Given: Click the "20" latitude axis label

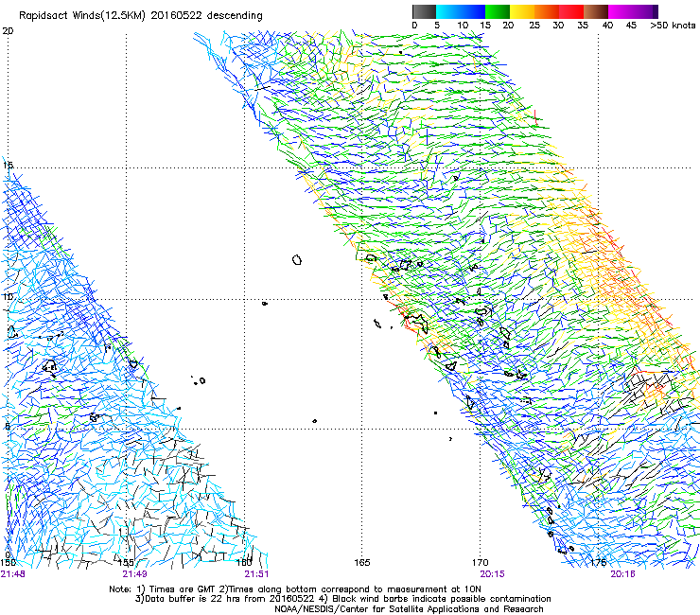Looking at the screenshot, I should [x=8, y=31].
